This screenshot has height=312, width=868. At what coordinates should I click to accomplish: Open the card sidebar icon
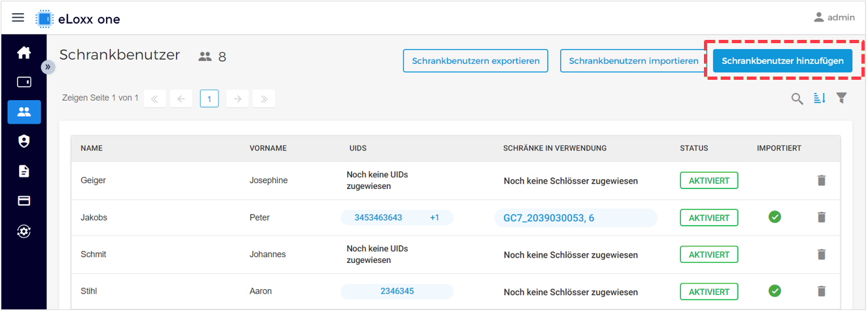24,201
